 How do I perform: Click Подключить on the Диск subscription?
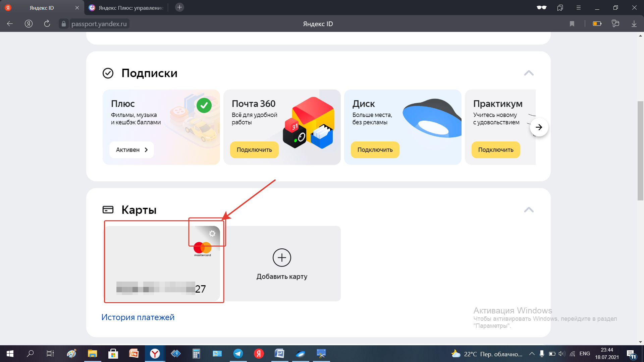375,150
